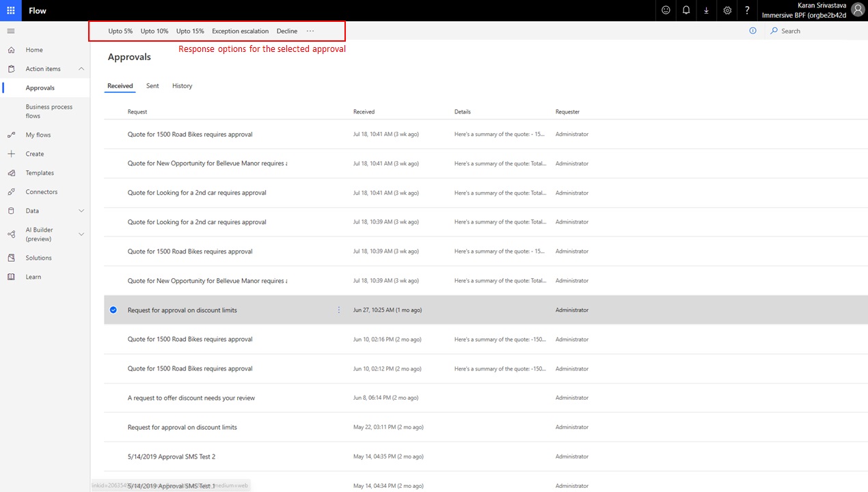868x492 pixels.
Task: Open the feedback smiley icon
Action: 666,10
